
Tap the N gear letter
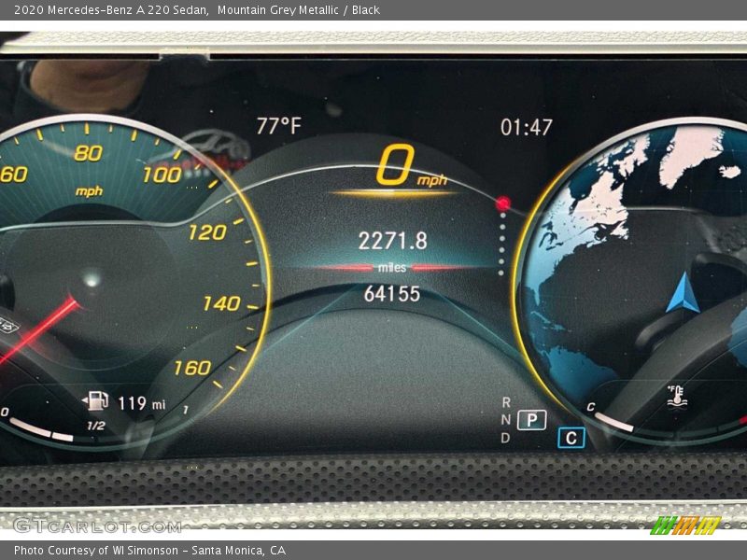click(506, 420)
